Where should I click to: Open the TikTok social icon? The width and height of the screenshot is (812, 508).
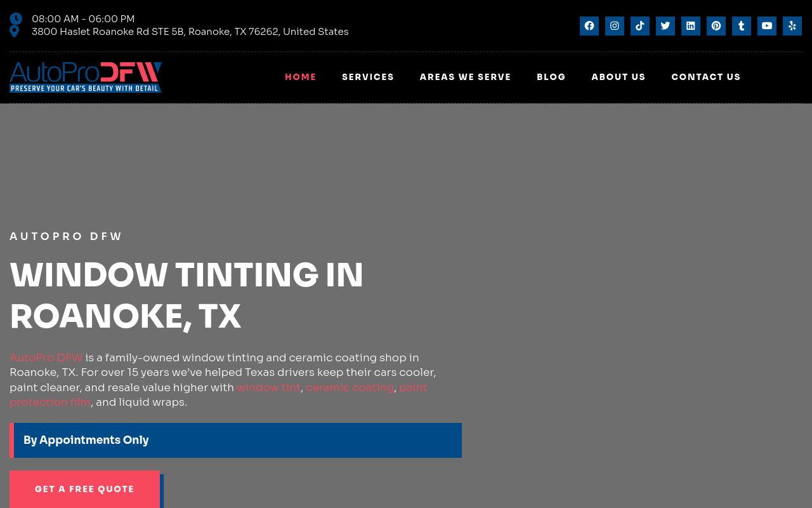coord(640,26)
